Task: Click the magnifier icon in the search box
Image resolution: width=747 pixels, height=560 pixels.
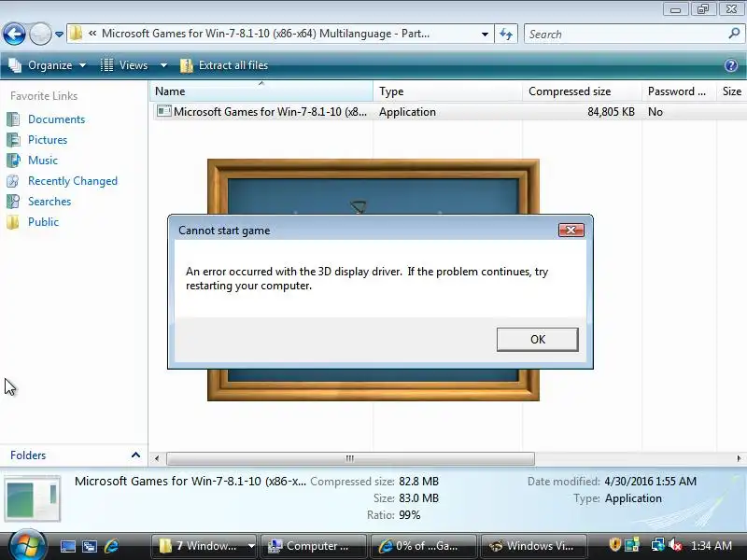Action: (734, 34)
